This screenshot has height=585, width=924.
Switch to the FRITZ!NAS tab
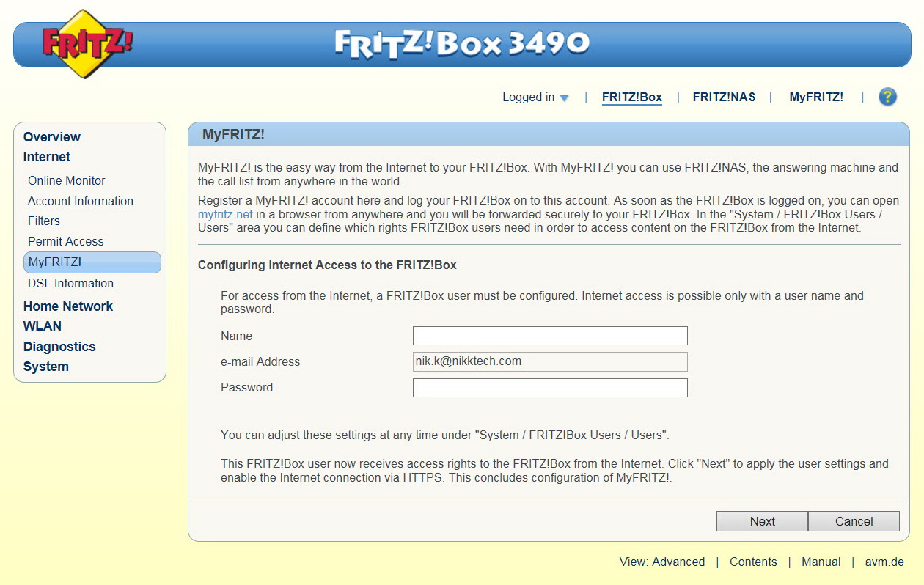[x=724, y=97]
